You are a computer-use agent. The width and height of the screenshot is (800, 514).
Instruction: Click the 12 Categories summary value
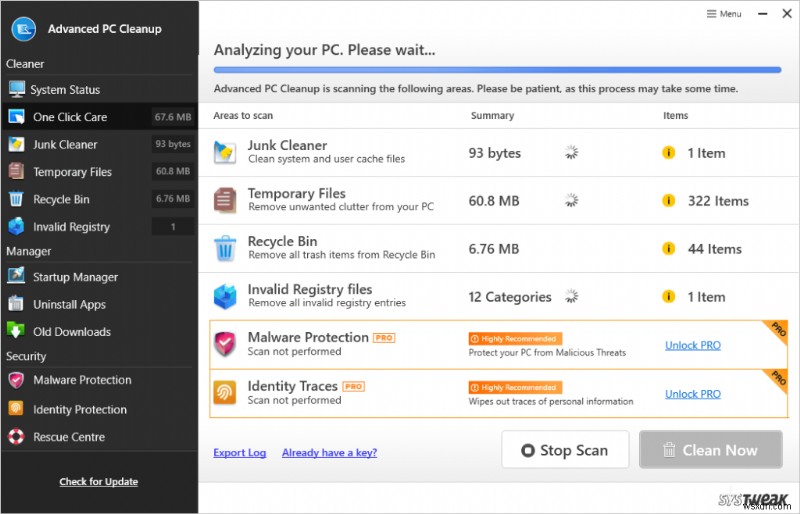pyautogui.click(x=510, y=297)
